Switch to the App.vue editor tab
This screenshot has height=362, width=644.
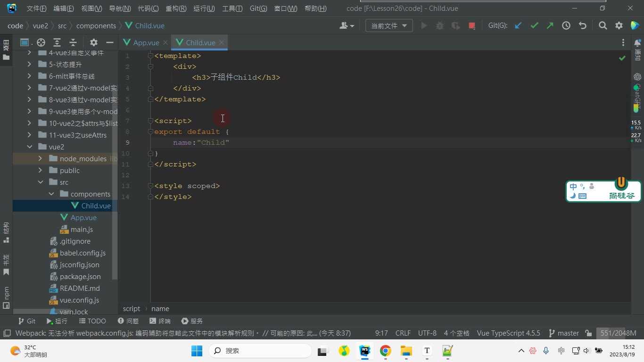pyautogui.click(x=146, y=42)
